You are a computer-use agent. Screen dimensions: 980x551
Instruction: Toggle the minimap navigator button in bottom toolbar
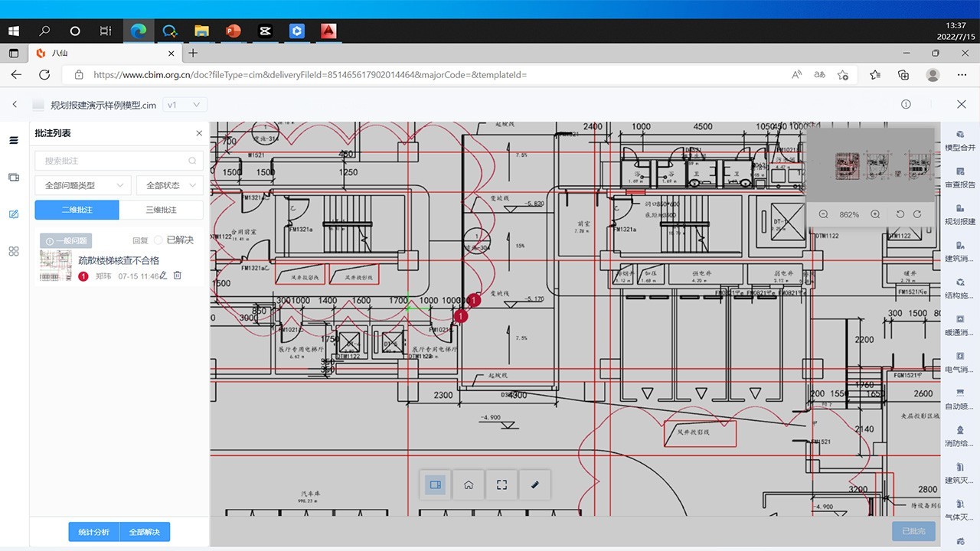click(436, 485)
